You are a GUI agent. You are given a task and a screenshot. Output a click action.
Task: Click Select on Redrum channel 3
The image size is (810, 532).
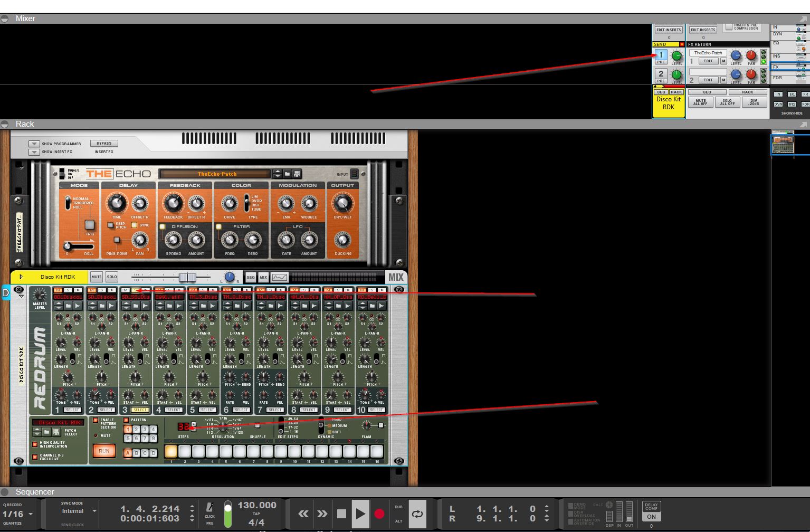(x=140, y=410)
